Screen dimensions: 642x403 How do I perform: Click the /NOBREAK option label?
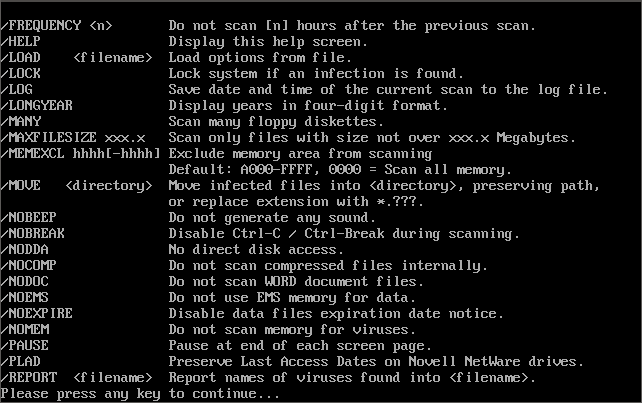[x=32, y=233]
